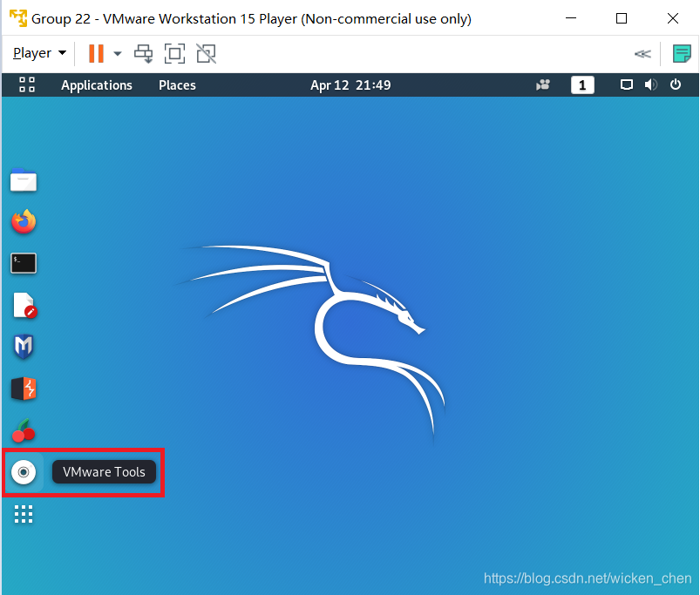Launch Burp Suite from the dock

[24, 389]
